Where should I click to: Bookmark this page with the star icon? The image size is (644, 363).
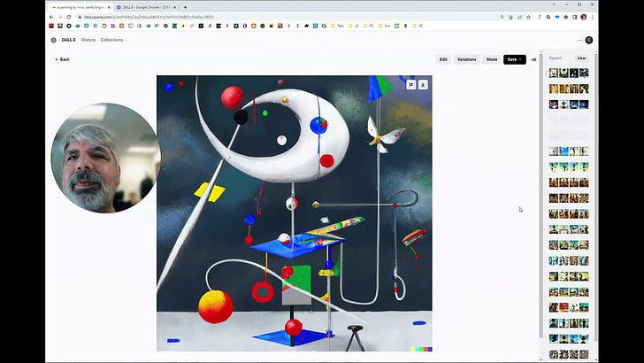pos(529,18)
